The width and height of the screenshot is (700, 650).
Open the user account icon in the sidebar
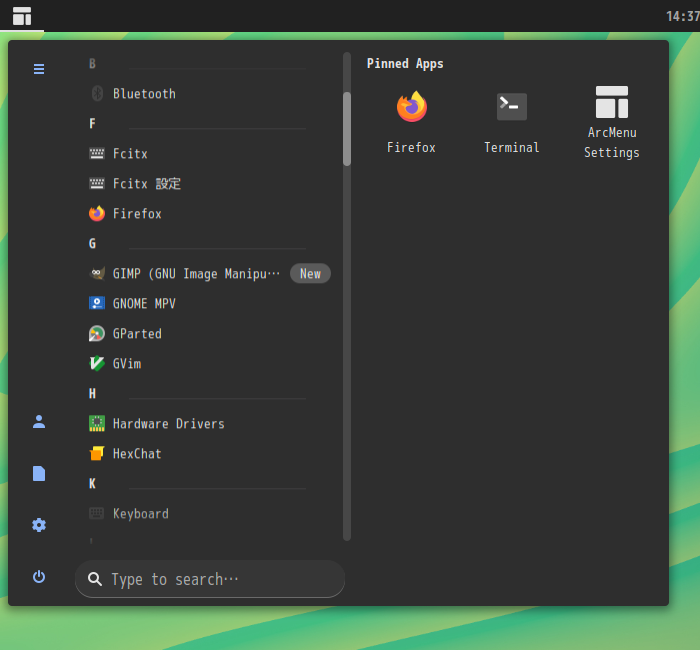click(39, 421)
